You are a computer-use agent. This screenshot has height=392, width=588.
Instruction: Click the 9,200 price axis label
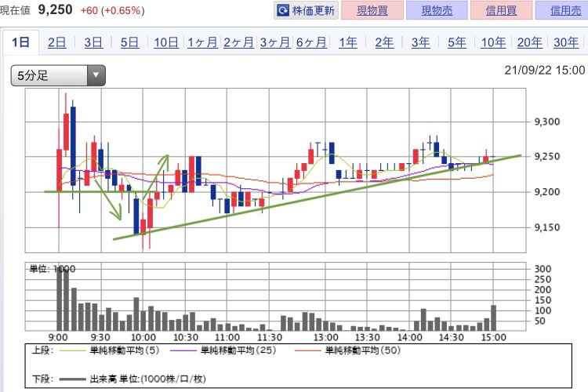(546, 191)
